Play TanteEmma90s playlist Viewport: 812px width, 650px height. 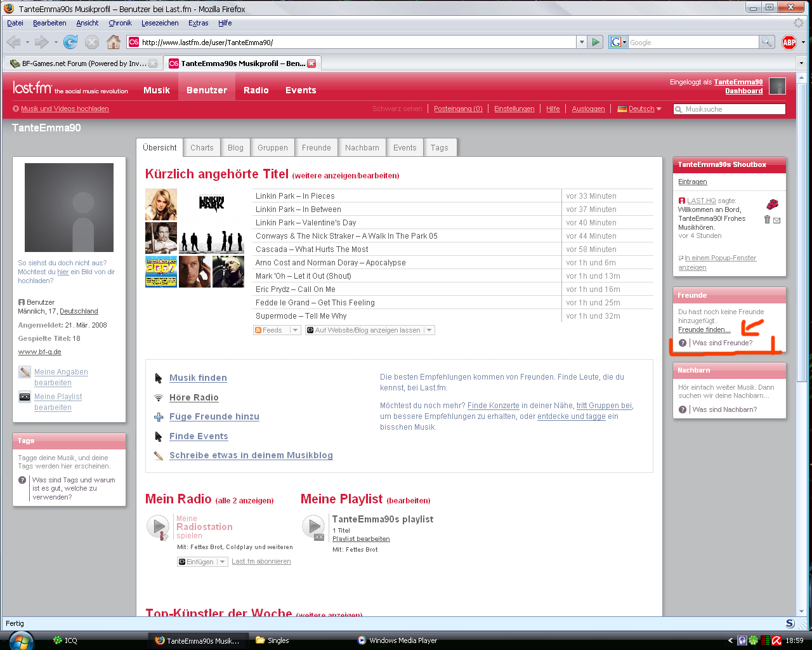click(x=313, y=526)
